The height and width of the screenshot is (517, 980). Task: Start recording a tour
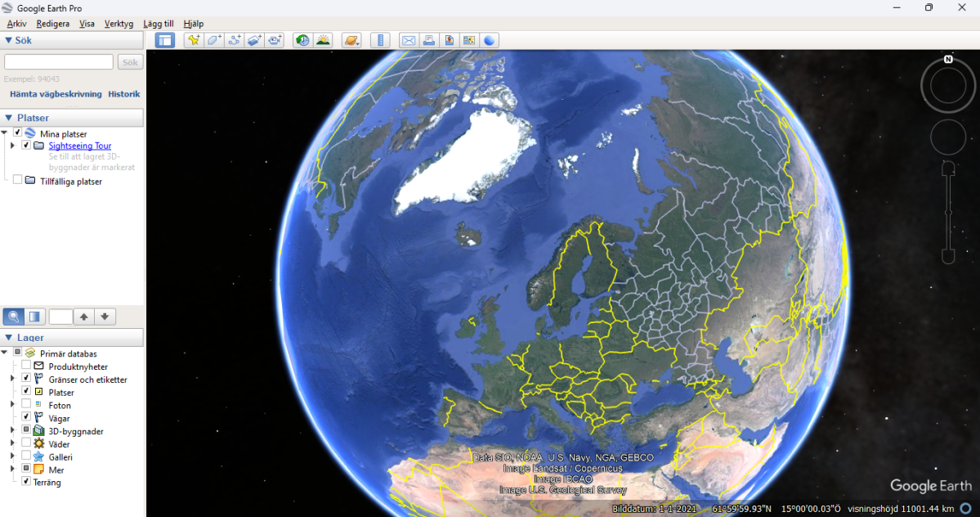point(274,39)
